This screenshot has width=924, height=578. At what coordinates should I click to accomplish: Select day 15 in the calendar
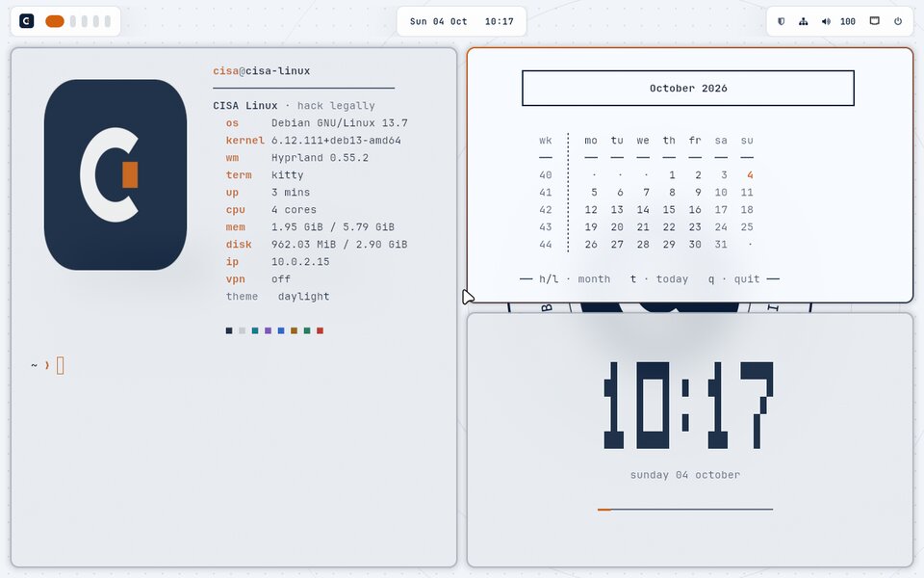pos(669,209)
